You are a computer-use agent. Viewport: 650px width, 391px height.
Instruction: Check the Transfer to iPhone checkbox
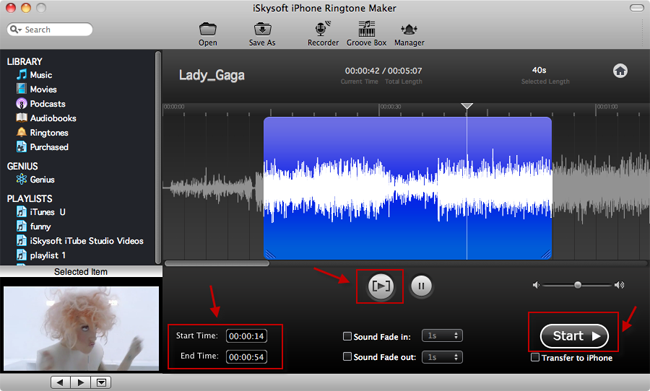point(535,357)
